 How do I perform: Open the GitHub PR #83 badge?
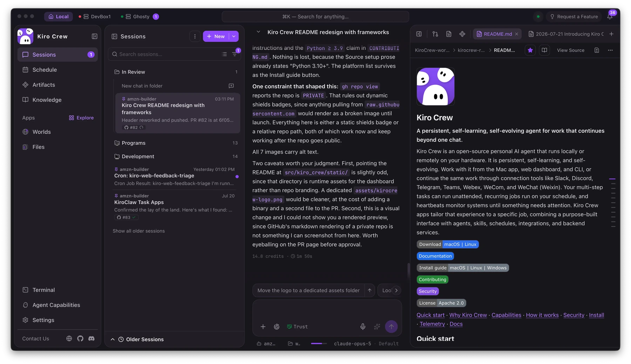point(126,218)
